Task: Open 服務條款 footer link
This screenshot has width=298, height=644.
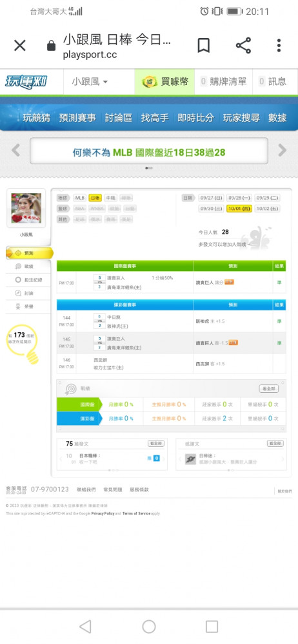Action: [139, 489]
